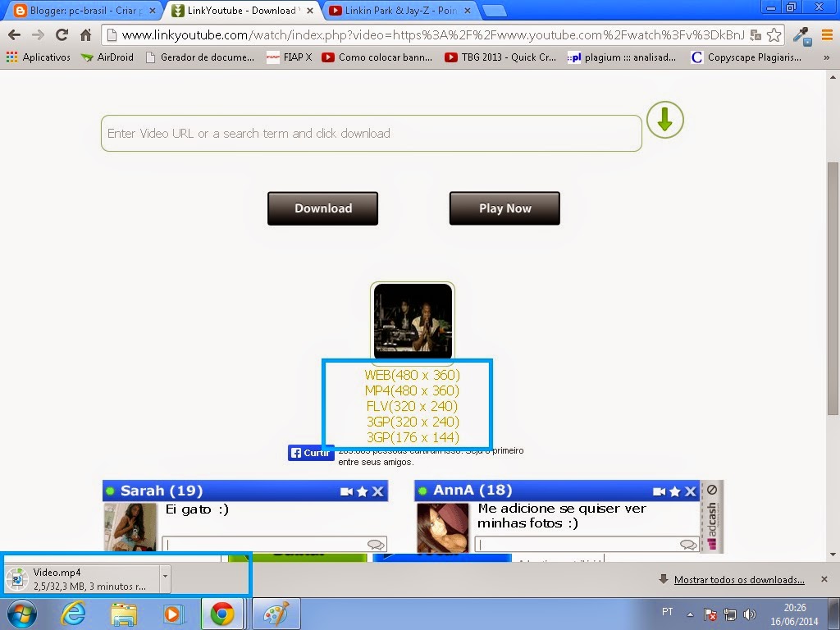The image size is (840, 630).
Task: Click the color picker extension icon
Action: 802,36
